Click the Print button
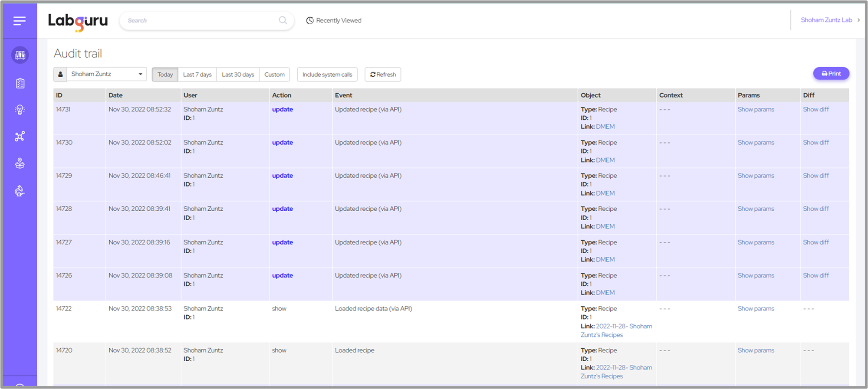The width and height of the screenshot is (868, 389). [831, 74]
